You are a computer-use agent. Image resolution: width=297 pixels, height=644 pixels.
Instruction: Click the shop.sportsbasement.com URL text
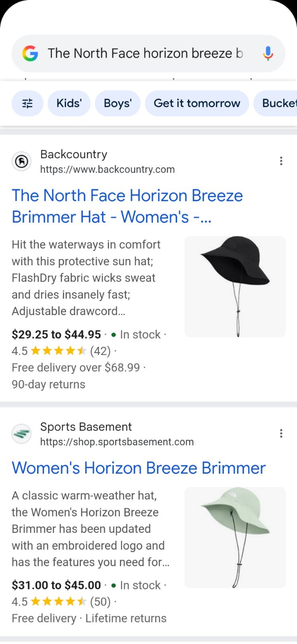(117, 442)
